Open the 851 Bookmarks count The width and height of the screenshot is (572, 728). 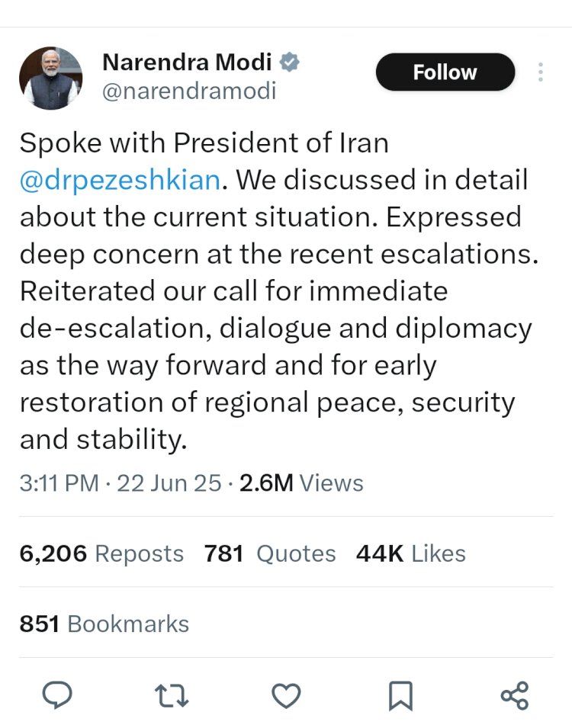pyautogui.click(x=104, y=624)
